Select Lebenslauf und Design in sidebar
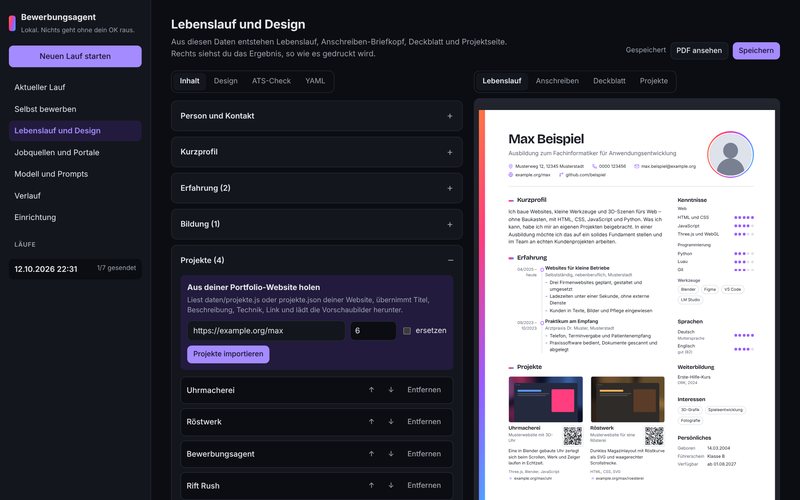The height and width of the screenshot is (500, 800). 75,131
